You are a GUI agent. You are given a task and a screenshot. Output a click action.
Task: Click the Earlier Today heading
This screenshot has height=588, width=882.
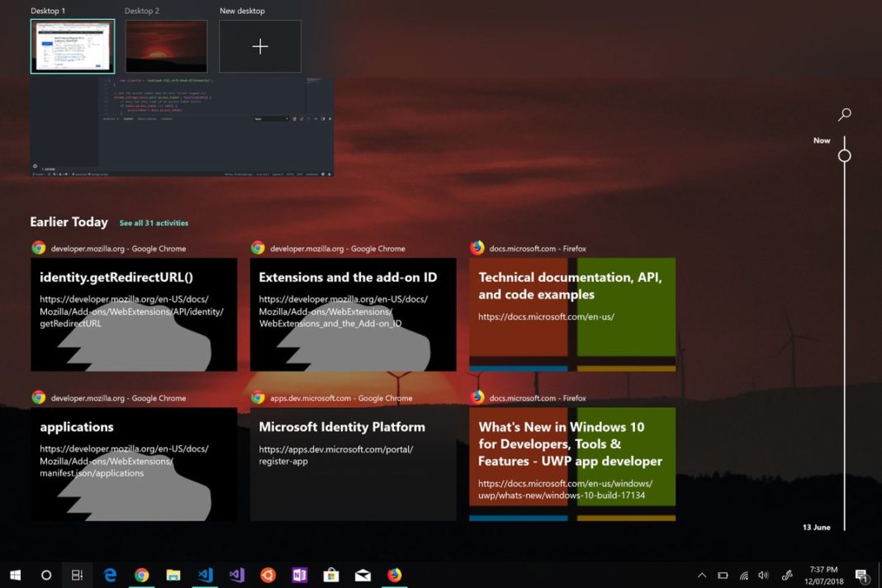click(x=69, y=222)
